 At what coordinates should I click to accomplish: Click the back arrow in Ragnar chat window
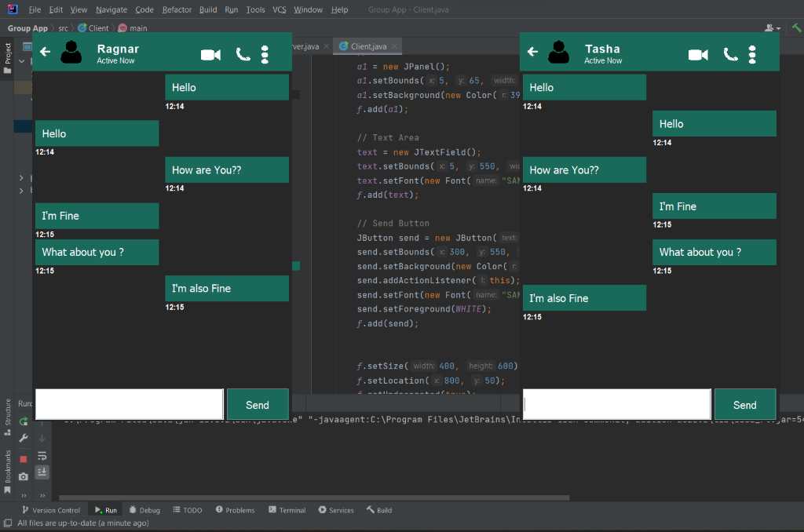[45, 52]
